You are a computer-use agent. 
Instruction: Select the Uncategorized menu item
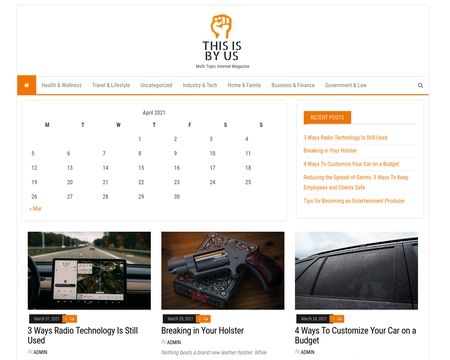pyautogui.click(x=156, y=85)
